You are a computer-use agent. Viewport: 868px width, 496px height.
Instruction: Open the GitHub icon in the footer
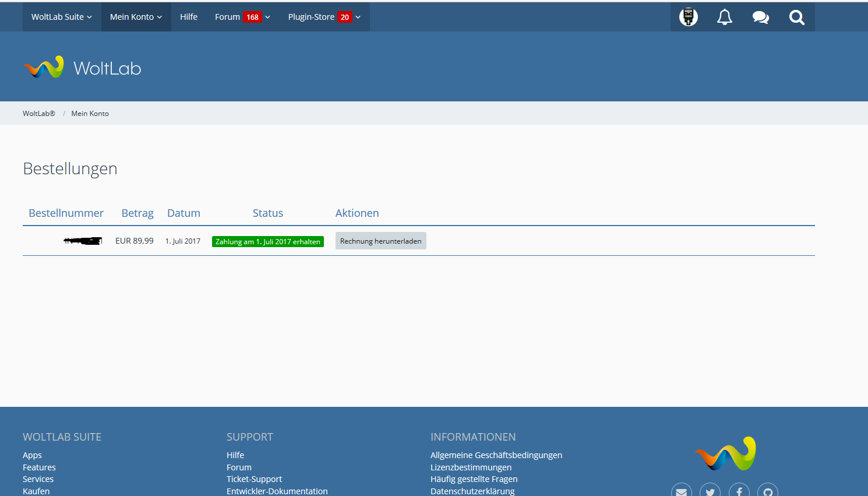768,491
